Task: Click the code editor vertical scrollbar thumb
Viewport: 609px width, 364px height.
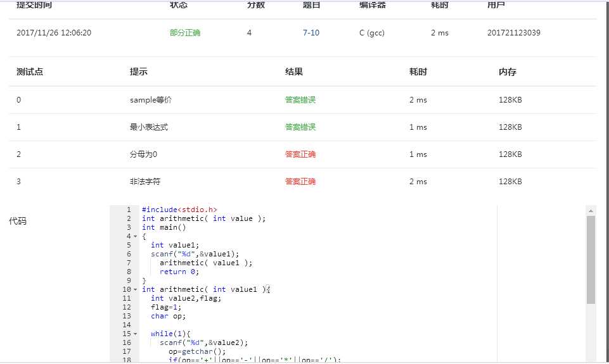Action: pyautogui.click(x=591, y=260)
